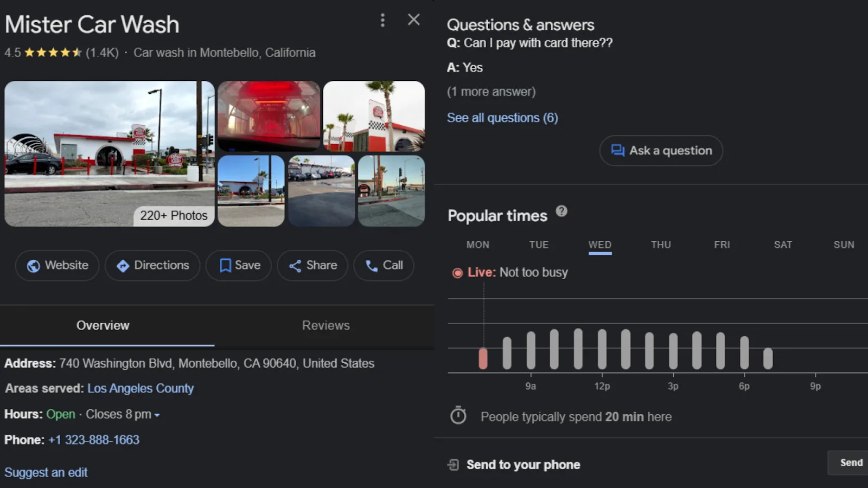Click the popularity bar above 3p
868x488 pixels.
pos(673,351)
